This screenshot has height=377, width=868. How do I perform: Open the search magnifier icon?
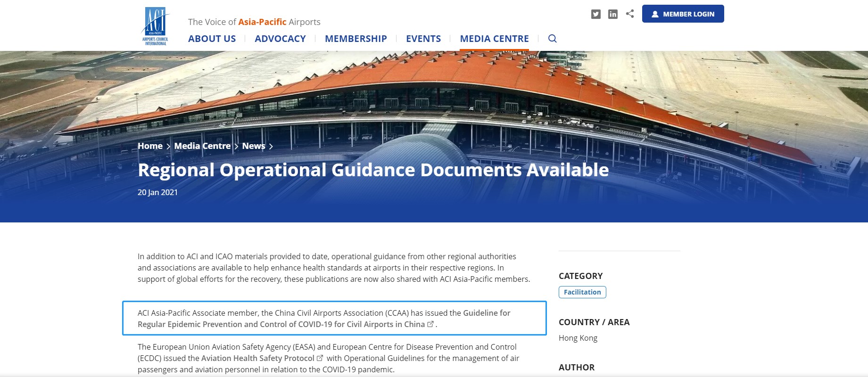pyautogui.click(x=553, y=39)
